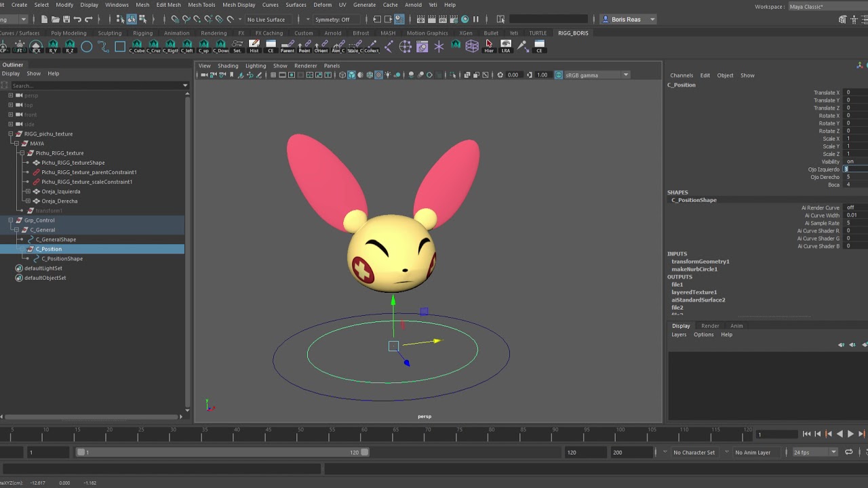Click the C_left control shelf icon
The width and height of the screenshot is (868, 488).
tap(187, 46)
